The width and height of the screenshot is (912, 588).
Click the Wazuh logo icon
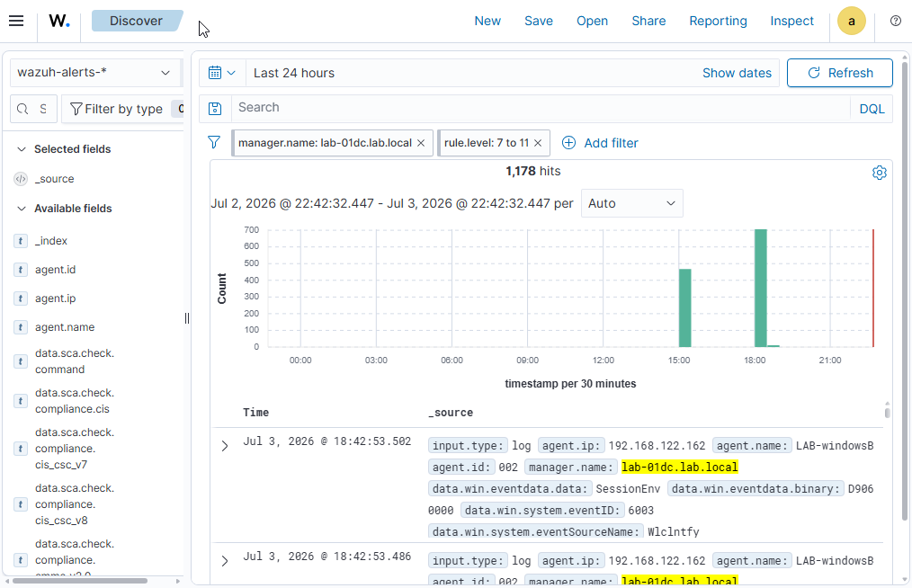click(58, 21)
